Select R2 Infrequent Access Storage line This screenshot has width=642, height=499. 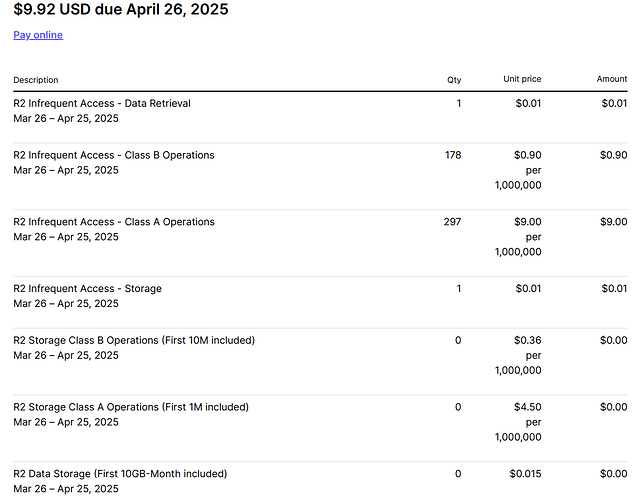(320, 302)
